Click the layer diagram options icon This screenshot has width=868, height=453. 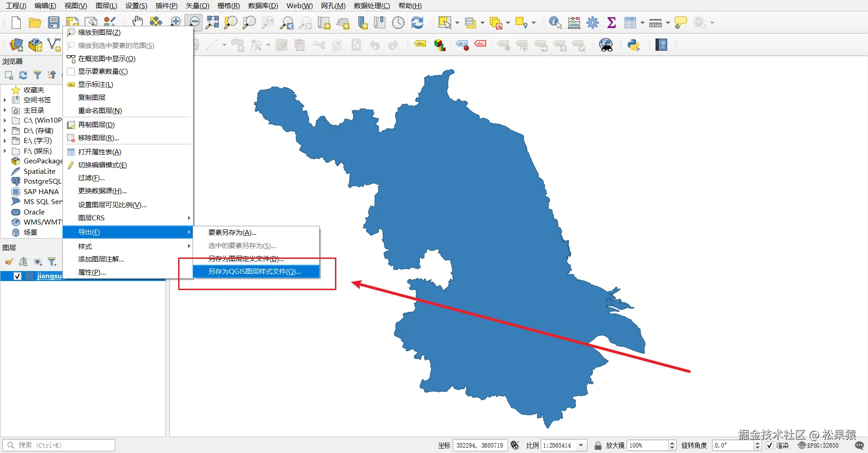coord(440,45)
